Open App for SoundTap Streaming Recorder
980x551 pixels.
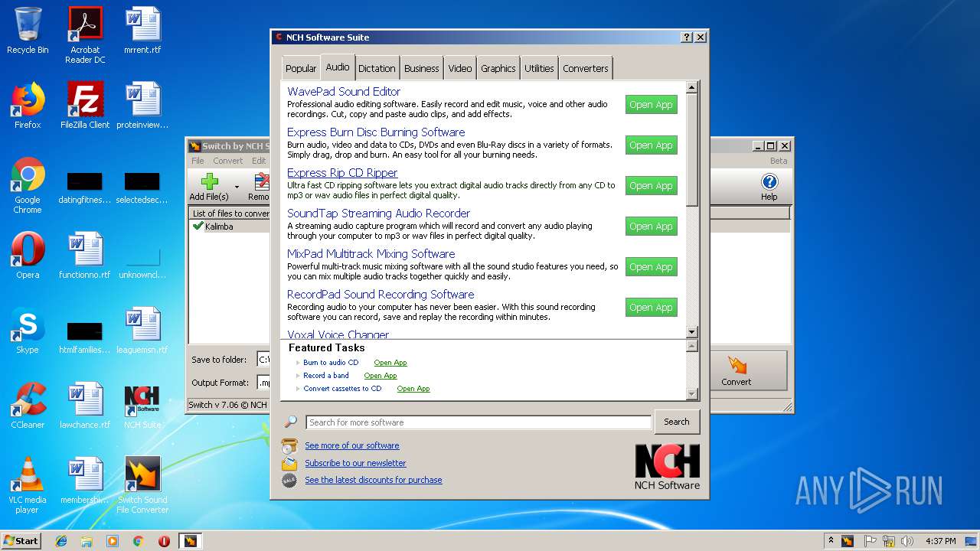(x=652, y=227)
